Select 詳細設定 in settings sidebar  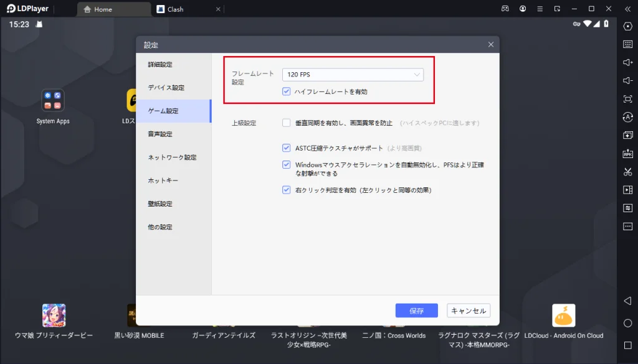174,65
